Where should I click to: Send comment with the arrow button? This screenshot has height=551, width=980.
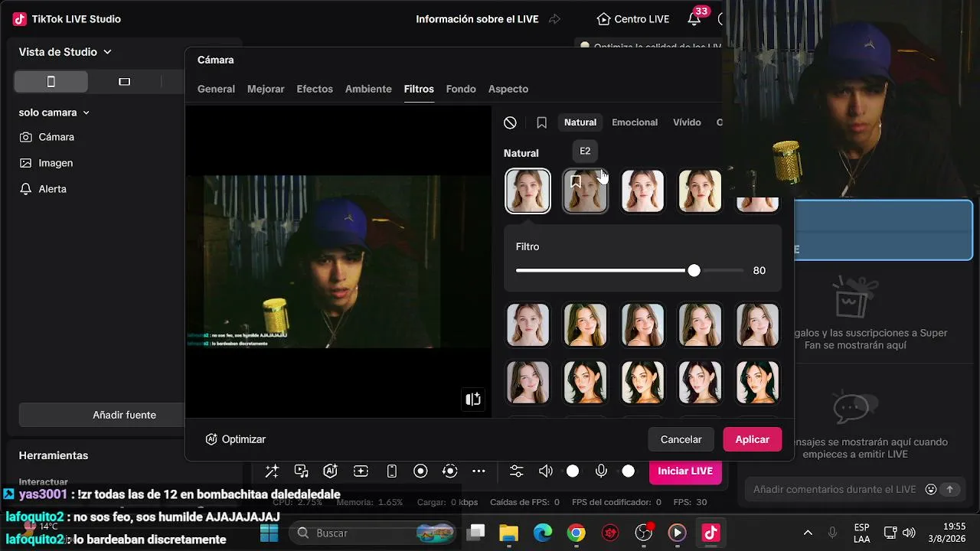(x=950, y=490)
